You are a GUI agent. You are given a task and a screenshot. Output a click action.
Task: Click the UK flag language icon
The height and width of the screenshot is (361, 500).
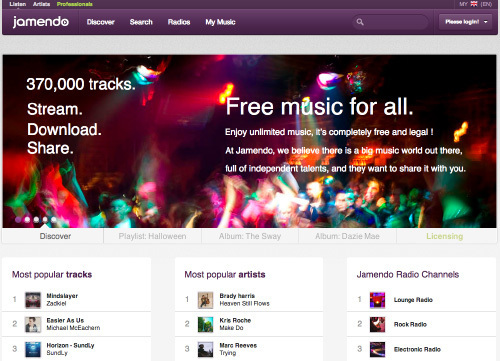tap(474, 4)
